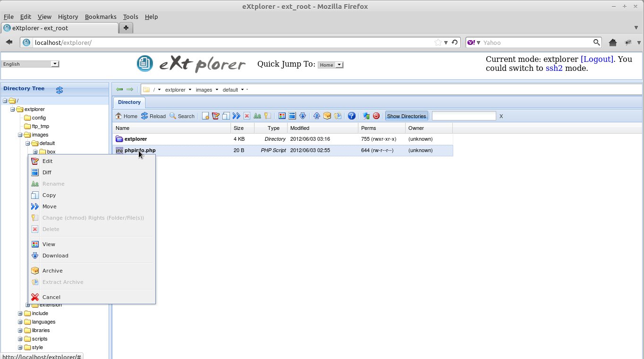Click the New File/Directory toolbar icon
The height and width of the screenshot is (359, 644).
pos(205,116)
